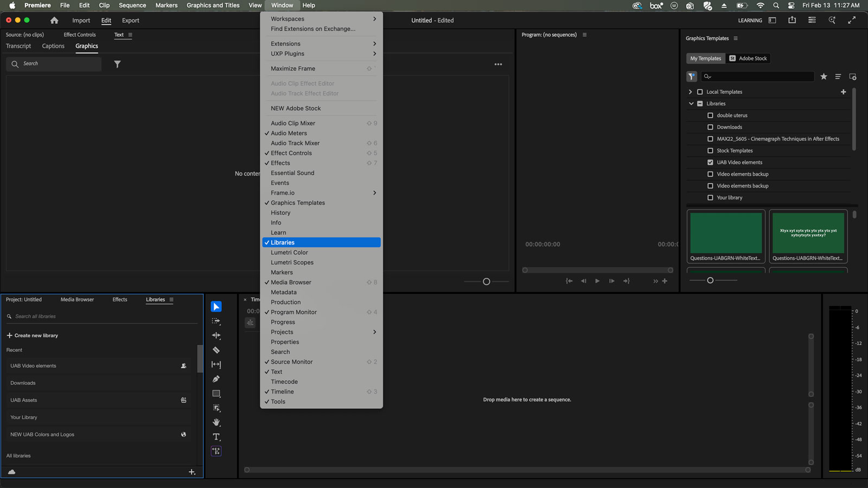The height and width of the screenshot is (488, 868).
Task: Check the double uterus library checkbox
Action: click(x=710, y=115)
